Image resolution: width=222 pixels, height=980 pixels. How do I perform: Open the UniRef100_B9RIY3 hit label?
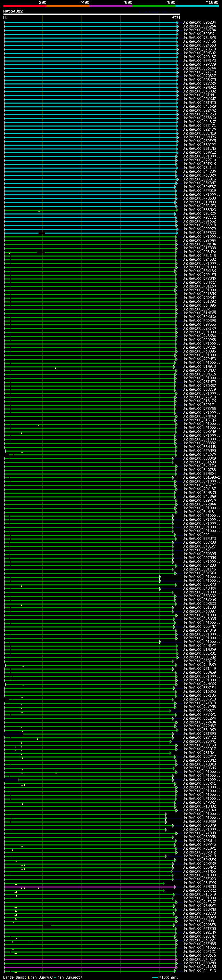tap(199, 60)
